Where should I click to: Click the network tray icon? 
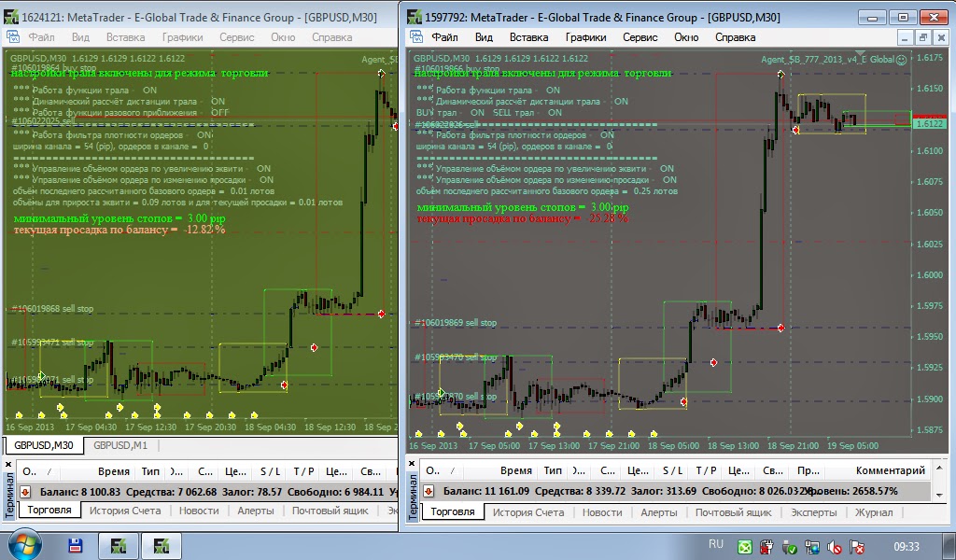point(812,547)
